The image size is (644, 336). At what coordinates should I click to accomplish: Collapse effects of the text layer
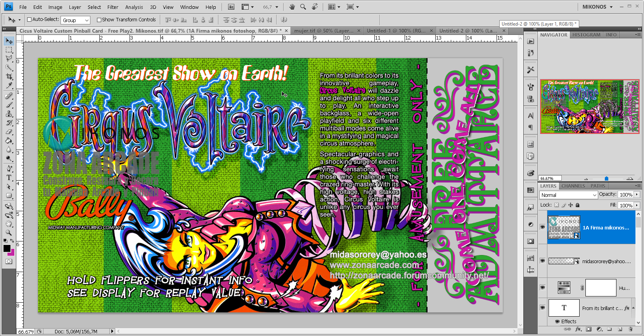click(x=633, y=308)
